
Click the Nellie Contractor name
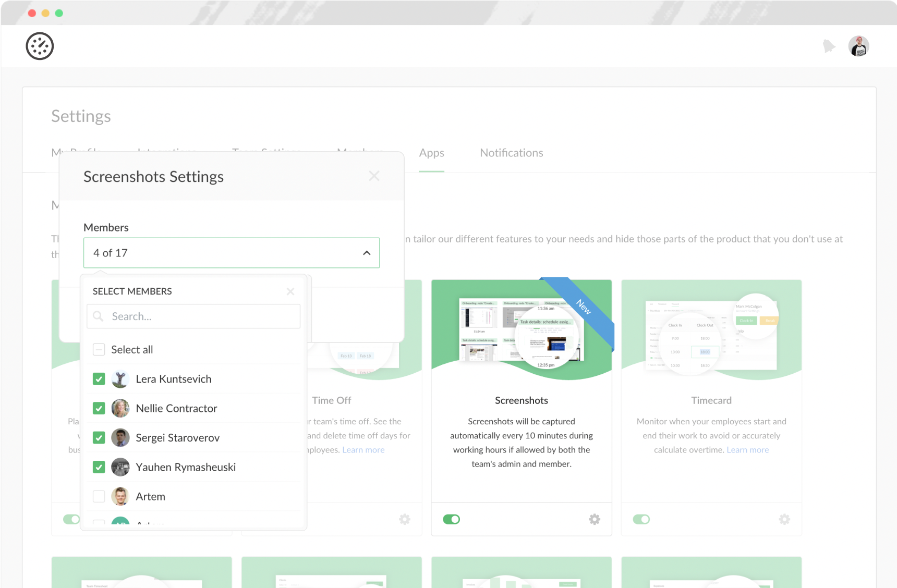click(x=176, y=408)
